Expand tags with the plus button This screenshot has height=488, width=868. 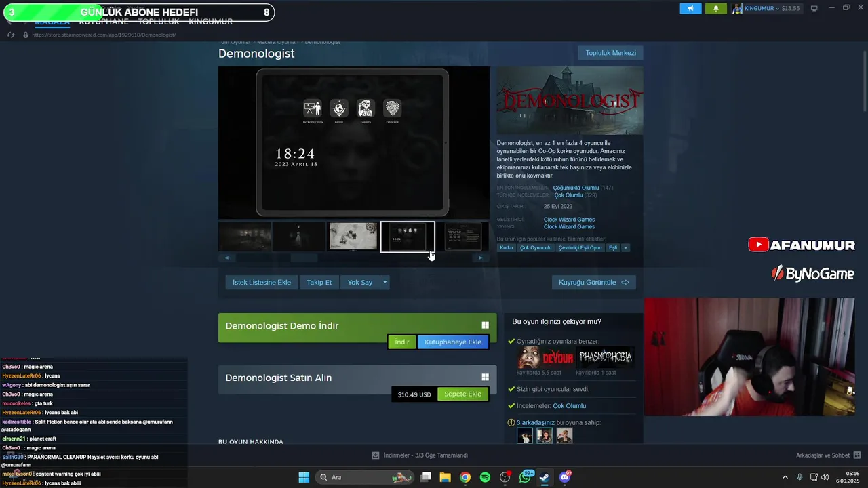point(625,248)
